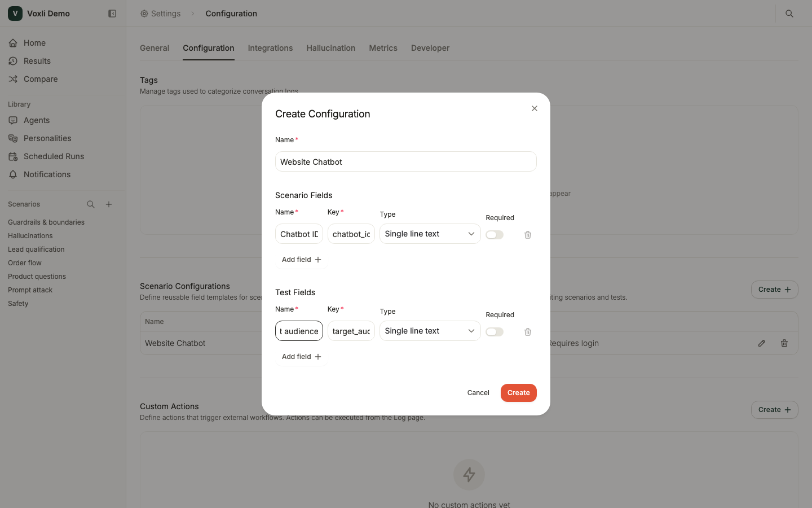The image size is (812, 508).
Task: Click the target_audience key input
Action: (351, 331)
